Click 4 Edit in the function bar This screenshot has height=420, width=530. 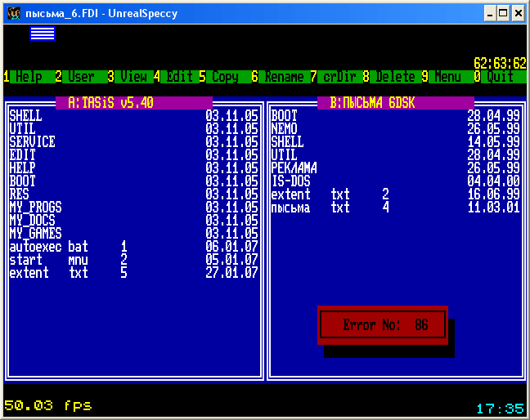[173, 77]
